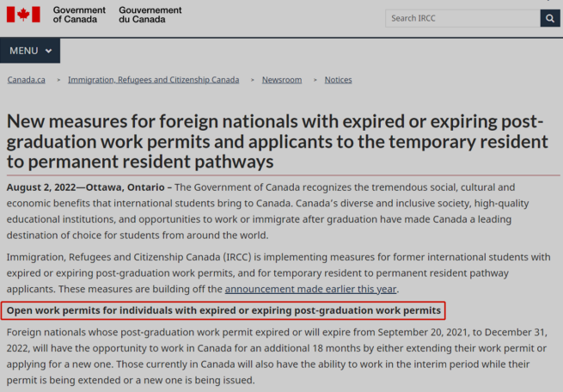
Task: Click the paragraph beginning 'Foreign nationals whose post-graduation'
Action: pos(277,356)
